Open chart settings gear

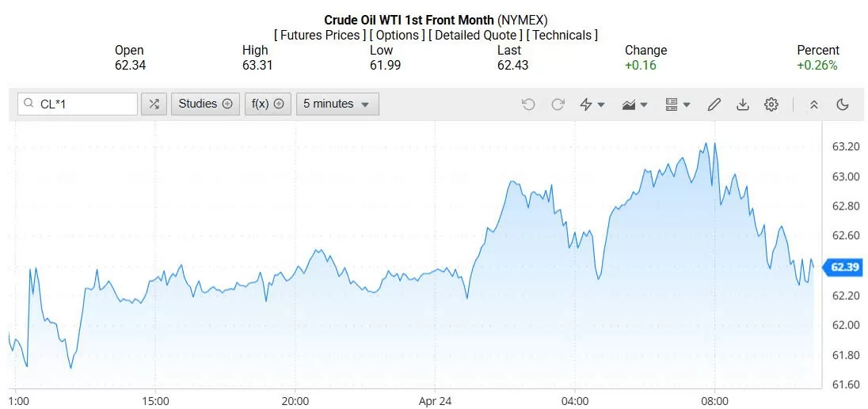tap(771, 104)
